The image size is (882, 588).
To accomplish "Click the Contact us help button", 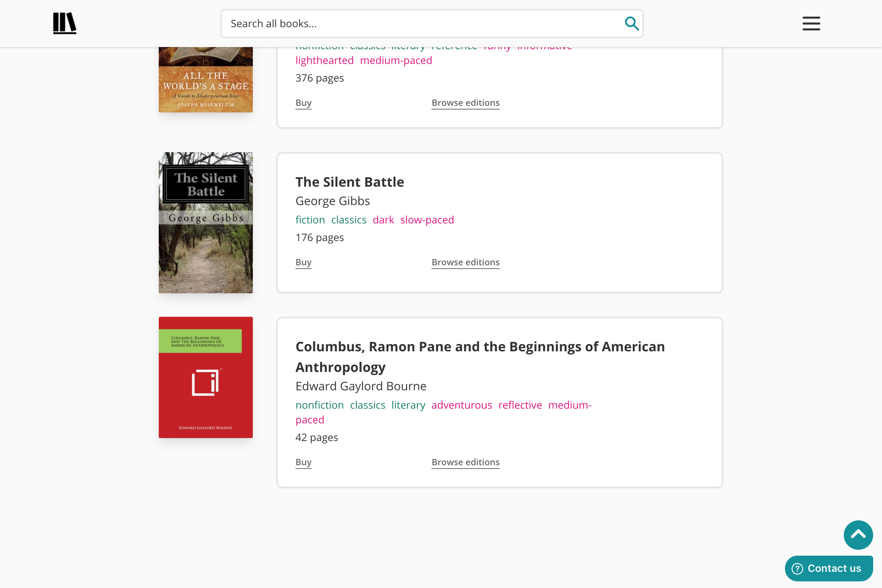I will (829, 568).
